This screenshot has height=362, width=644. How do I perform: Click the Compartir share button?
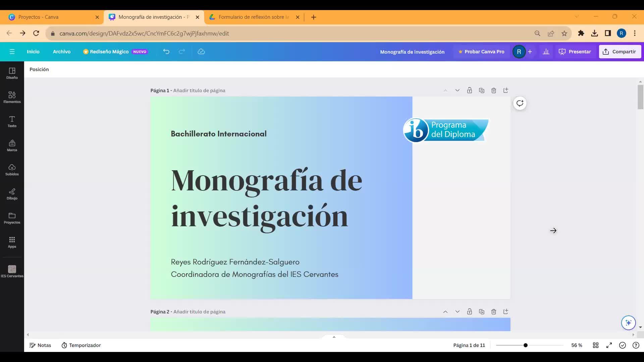[x=620, y=52]
